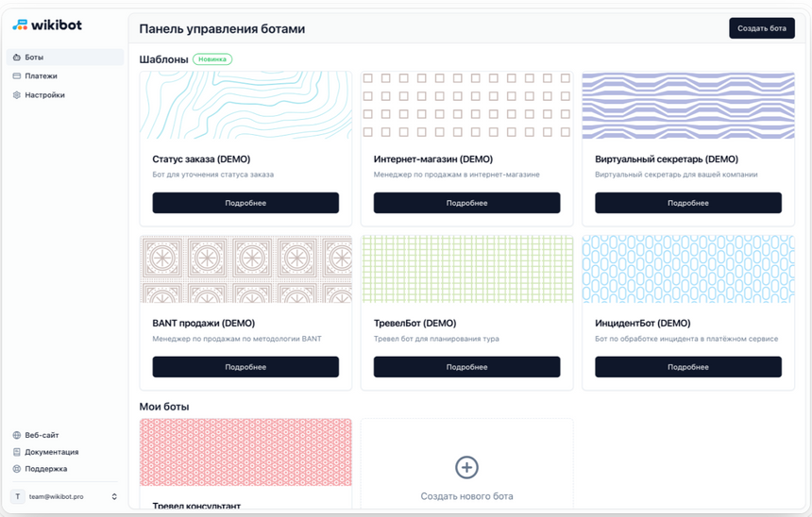Click Подробнее under ТревелБот (DEMO)

click(466, 367)
